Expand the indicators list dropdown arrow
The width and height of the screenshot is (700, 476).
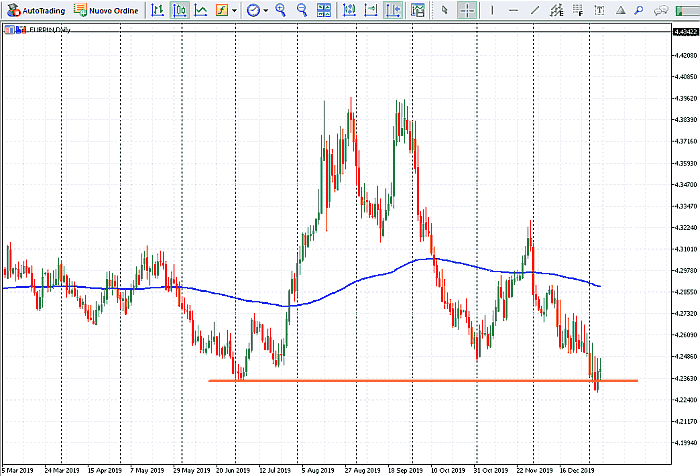tap(234, 10)
